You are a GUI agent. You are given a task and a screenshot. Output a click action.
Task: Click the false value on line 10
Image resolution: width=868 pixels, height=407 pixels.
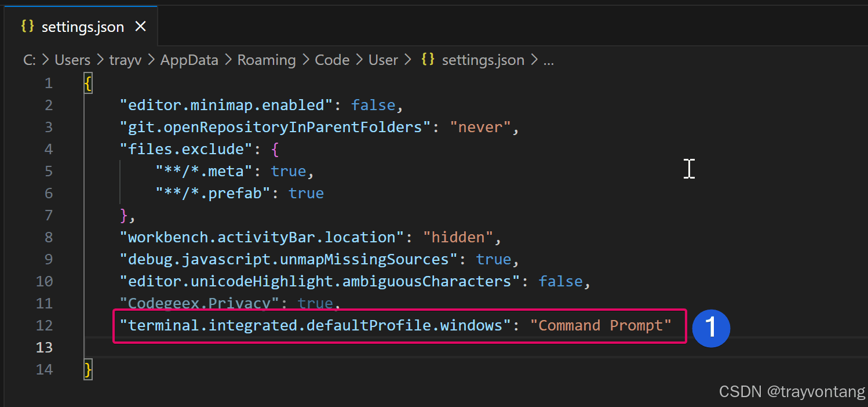[560, 281]
